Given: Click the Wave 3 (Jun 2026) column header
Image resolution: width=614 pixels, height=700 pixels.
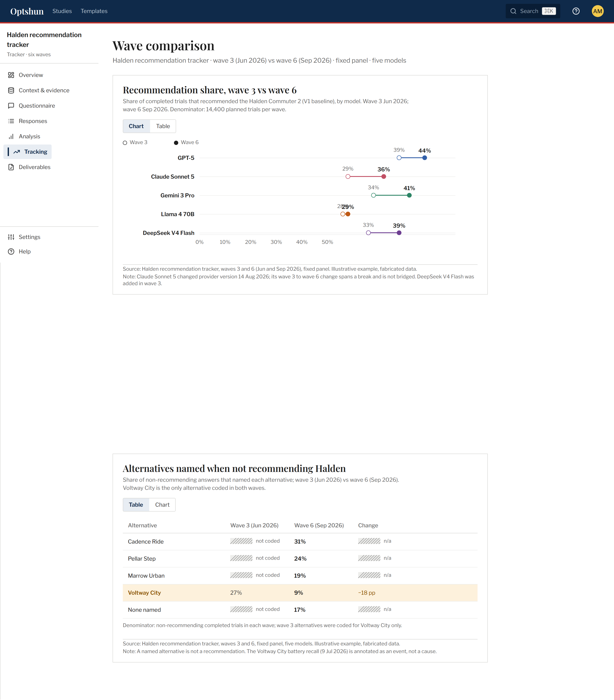Looking at the screenshot, I should 254,526.
